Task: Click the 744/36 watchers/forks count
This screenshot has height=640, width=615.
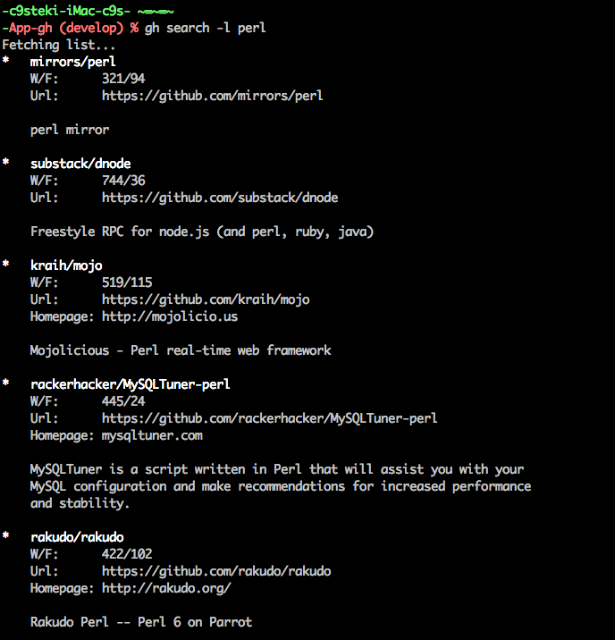Action: point(124,181)
